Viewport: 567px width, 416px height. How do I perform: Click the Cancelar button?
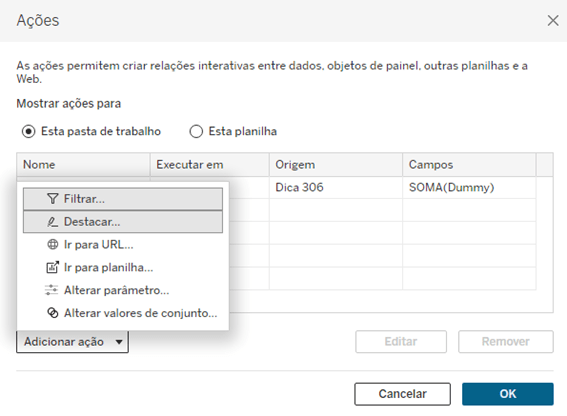click(402, 394)
